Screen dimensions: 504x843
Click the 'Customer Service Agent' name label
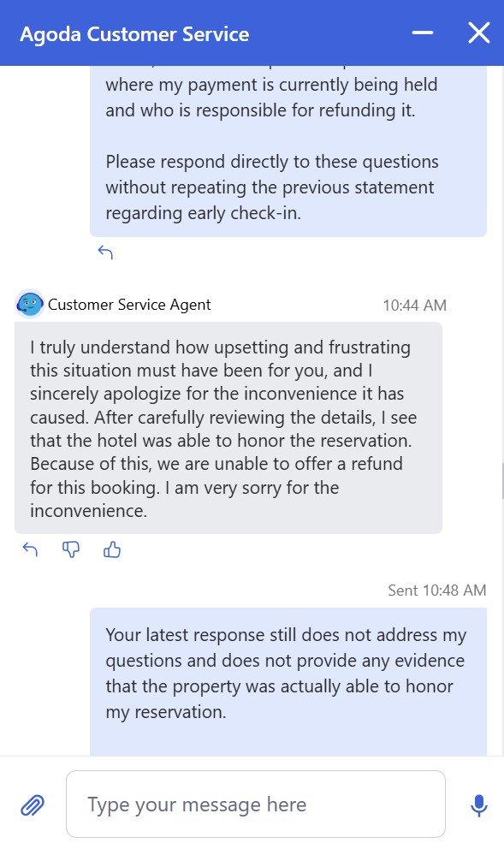pos(129,305)
